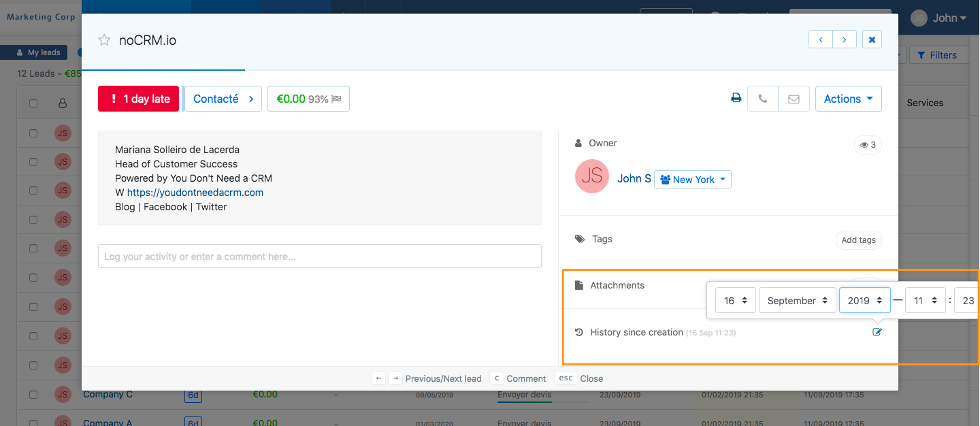
Task: Open the youdontneedacrm.com link
Action: coord(195,193)
